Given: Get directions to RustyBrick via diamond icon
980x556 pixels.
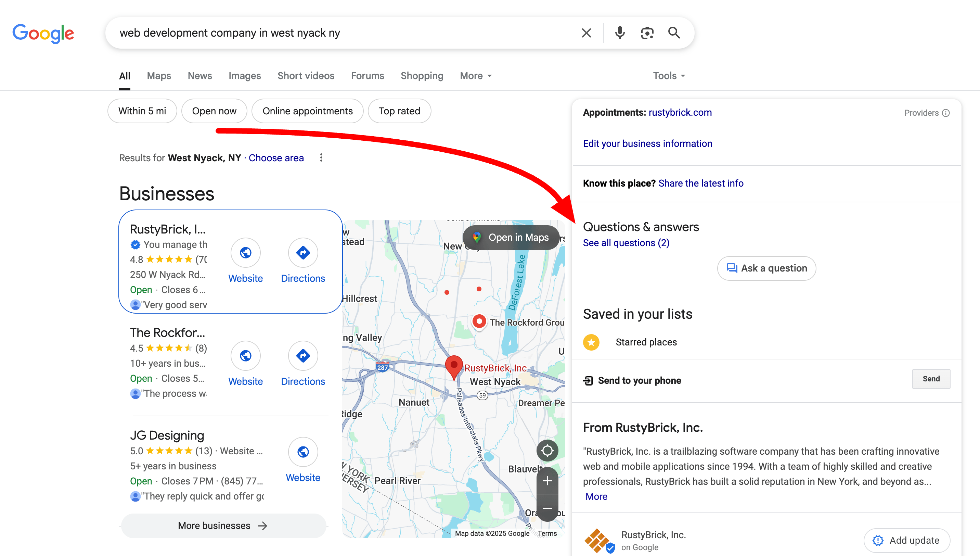Looking at the screenshot, I should click(303, 252).
